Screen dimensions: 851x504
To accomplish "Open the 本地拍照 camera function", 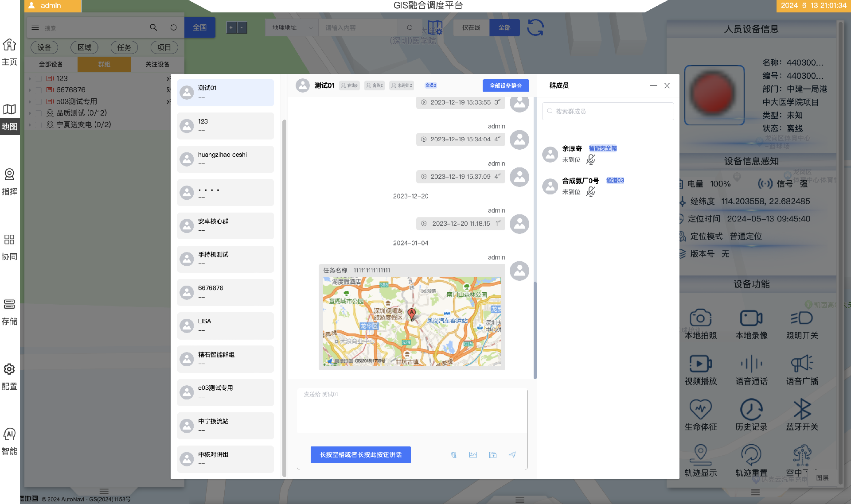I will 700,318.
